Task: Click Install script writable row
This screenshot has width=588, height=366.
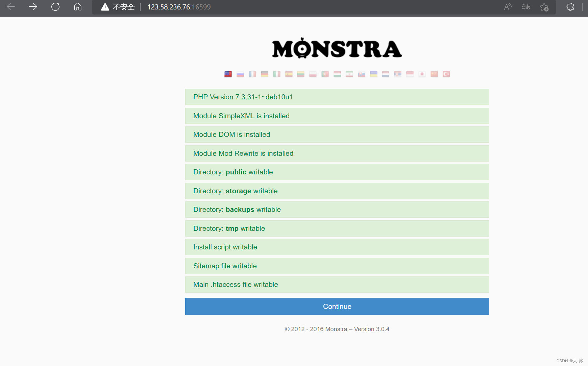Action: 337,247
